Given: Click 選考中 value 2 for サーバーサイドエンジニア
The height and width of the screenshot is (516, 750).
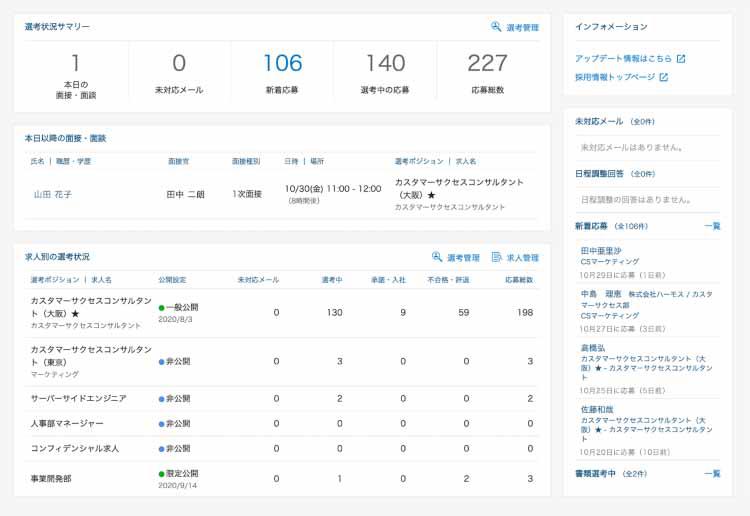Looking at the screenshot, I should (x=340, y=398).
